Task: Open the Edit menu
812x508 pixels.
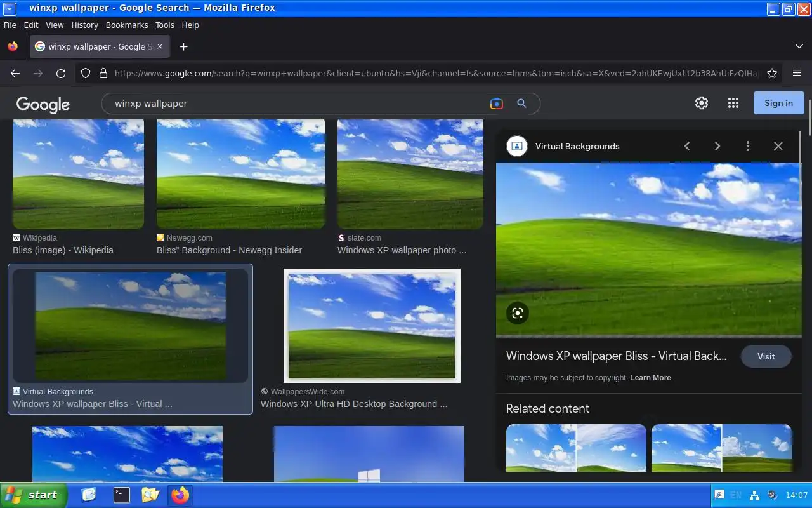Action: click(31, 25)
